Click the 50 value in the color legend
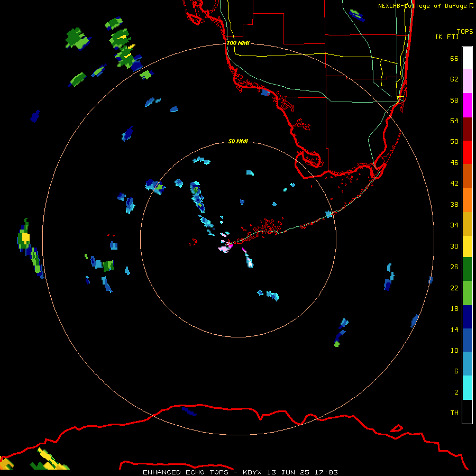 454,142
